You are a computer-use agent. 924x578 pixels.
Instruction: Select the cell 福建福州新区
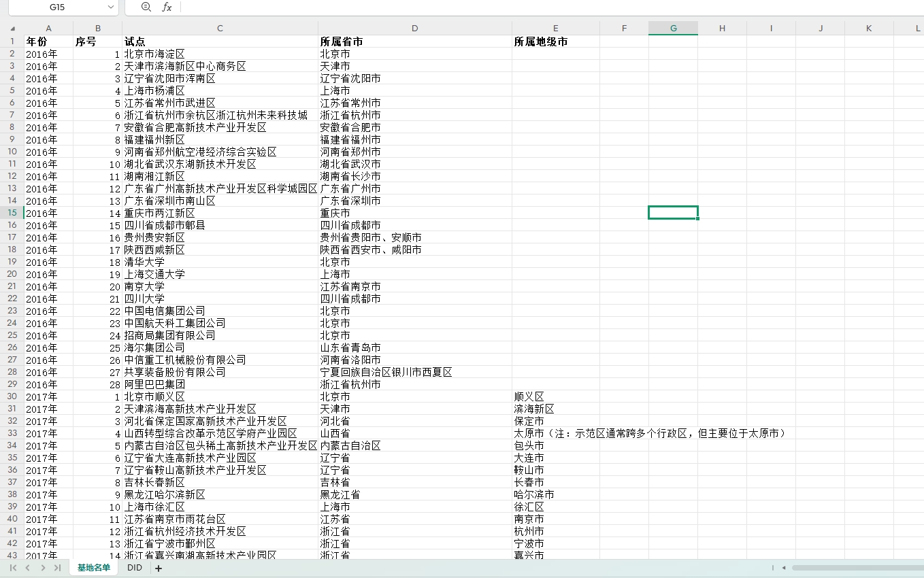point(220,139)
